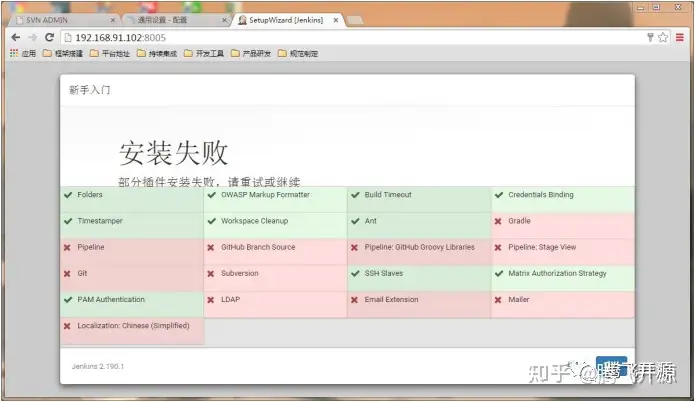The height and width of the screenshot is (402, 695).
Task: Click the red X beside Pipeline: GitHub Groovy Libraries
Action: pos(355,247)
